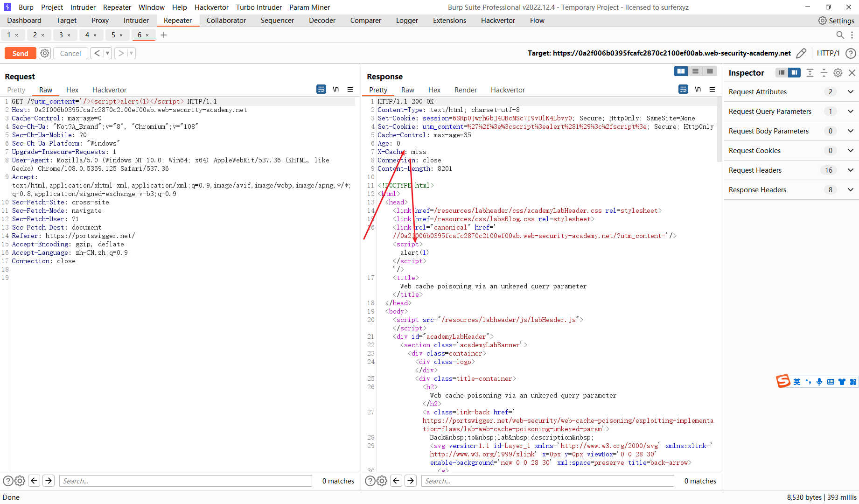Open Response search settings gear
This screenshot has width=859, height=504.
tap(382, 481)
